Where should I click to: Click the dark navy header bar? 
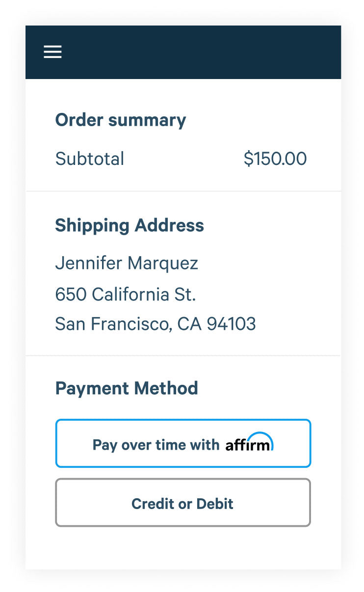coord(196,52)
